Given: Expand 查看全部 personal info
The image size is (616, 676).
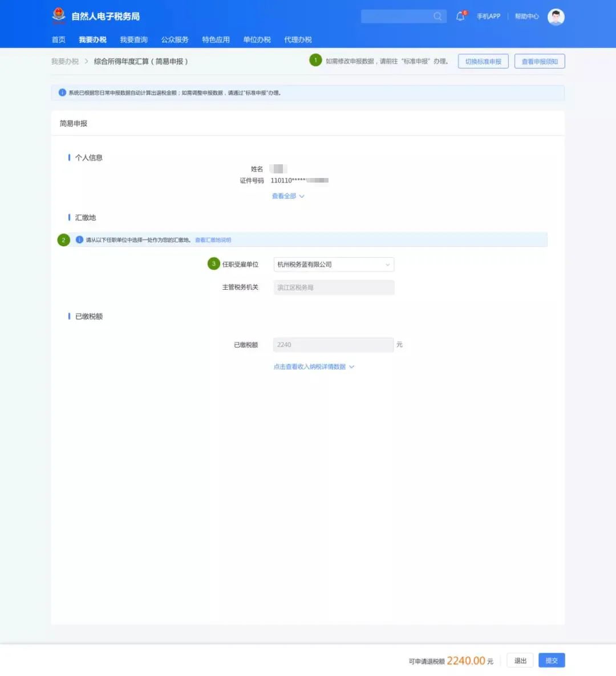Looking at the screenshot, I should pyautogui.click(x=288, y=196).
